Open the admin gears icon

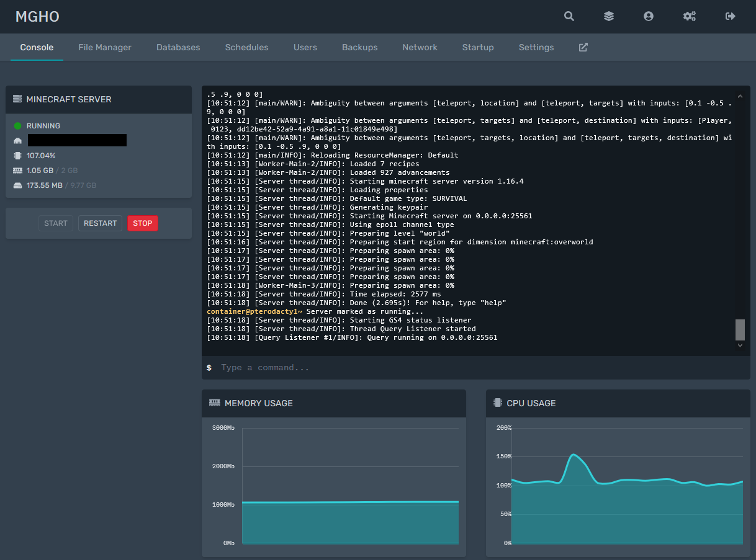690,17
